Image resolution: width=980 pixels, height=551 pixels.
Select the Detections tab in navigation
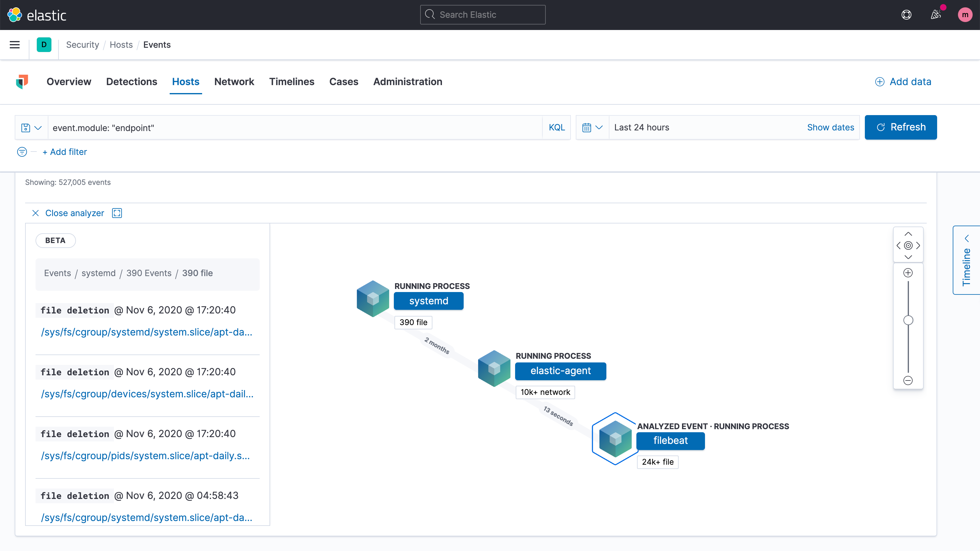131,81
